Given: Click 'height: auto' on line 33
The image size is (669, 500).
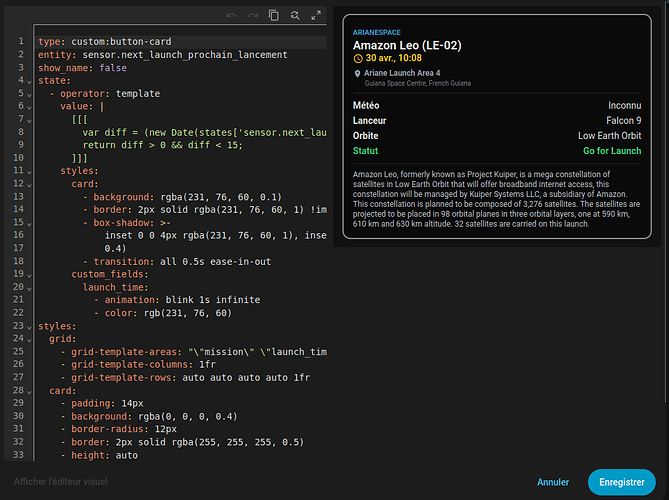Looking at the screenshot, I should pyautogui.click(x=105, y=455).
